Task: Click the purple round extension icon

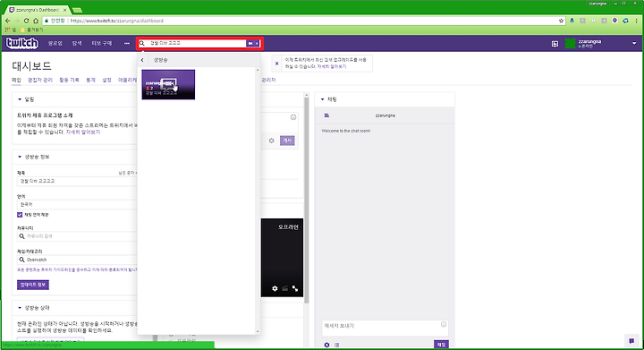Action: pyautogui.click(x=614, y=21)
